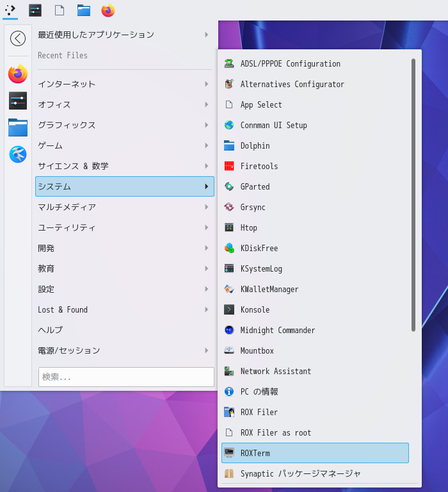This screenshot has height=492, width=448.
Task: Click the red Firetools icon
Action: click(x=229, y=166)
